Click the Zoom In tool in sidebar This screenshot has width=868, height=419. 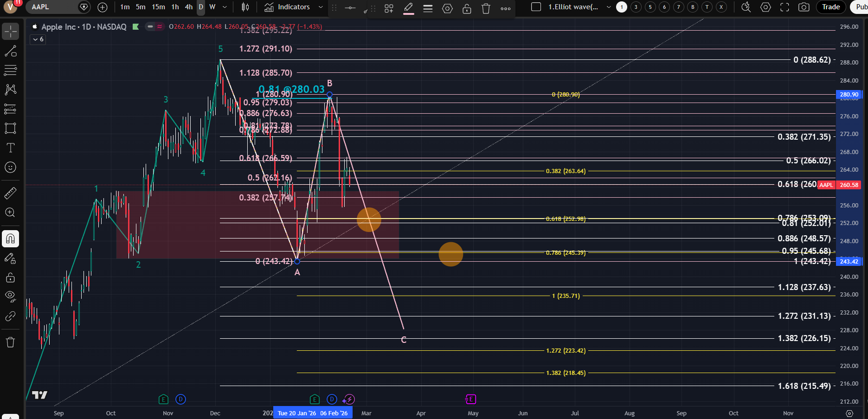point(10,213)
